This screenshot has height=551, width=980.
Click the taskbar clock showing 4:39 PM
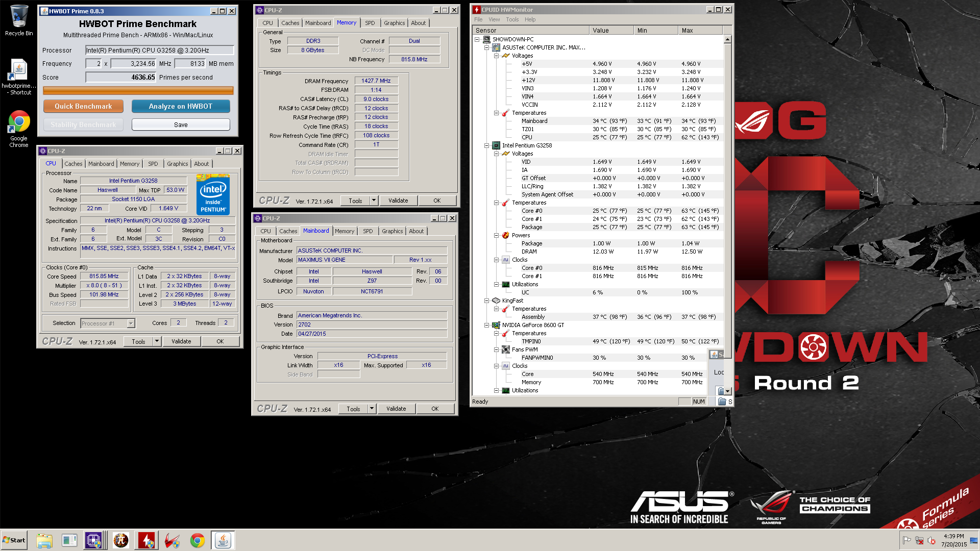pyautogui.click(x=953, y=540)
